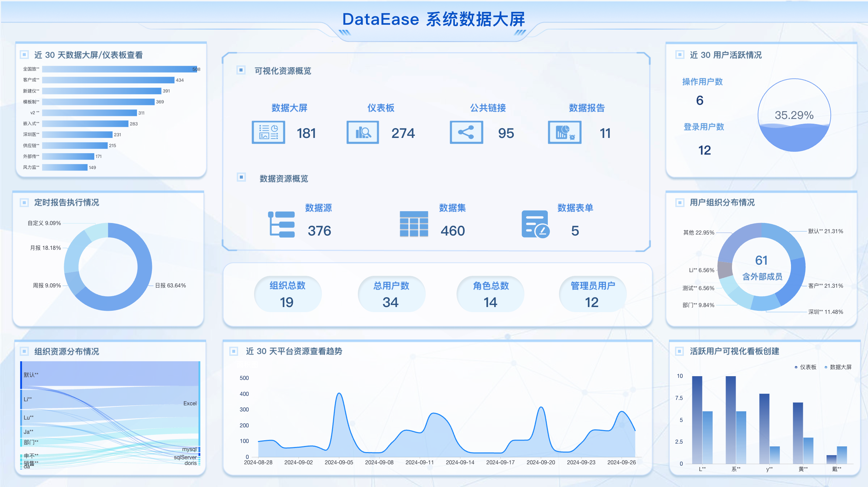Click the 组织总数 19 pill

click(287, 294)
